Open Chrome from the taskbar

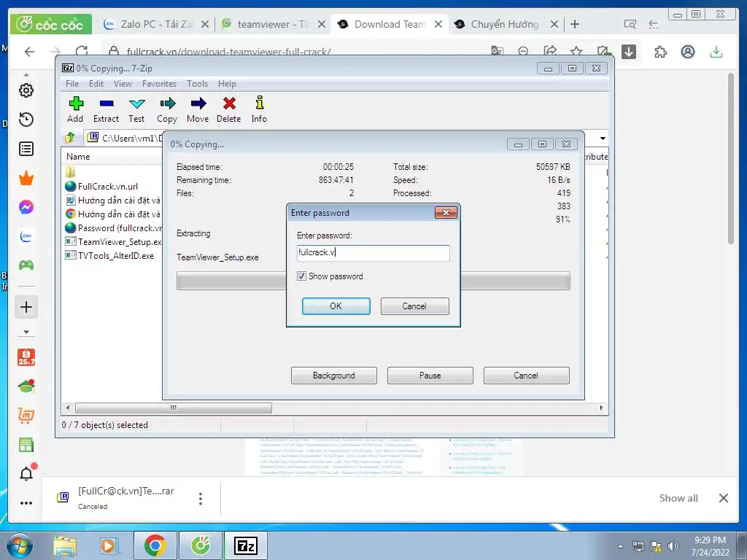click(155, 545)
